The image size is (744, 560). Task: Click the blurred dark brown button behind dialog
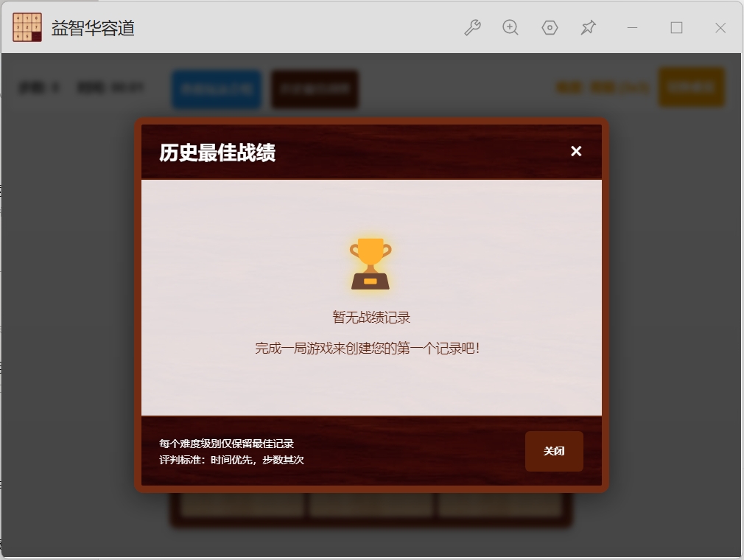tap(315, 88)
